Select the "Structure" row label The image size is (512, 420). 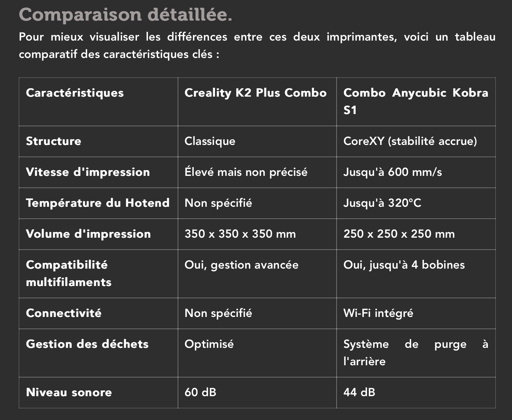pos(54,141)
